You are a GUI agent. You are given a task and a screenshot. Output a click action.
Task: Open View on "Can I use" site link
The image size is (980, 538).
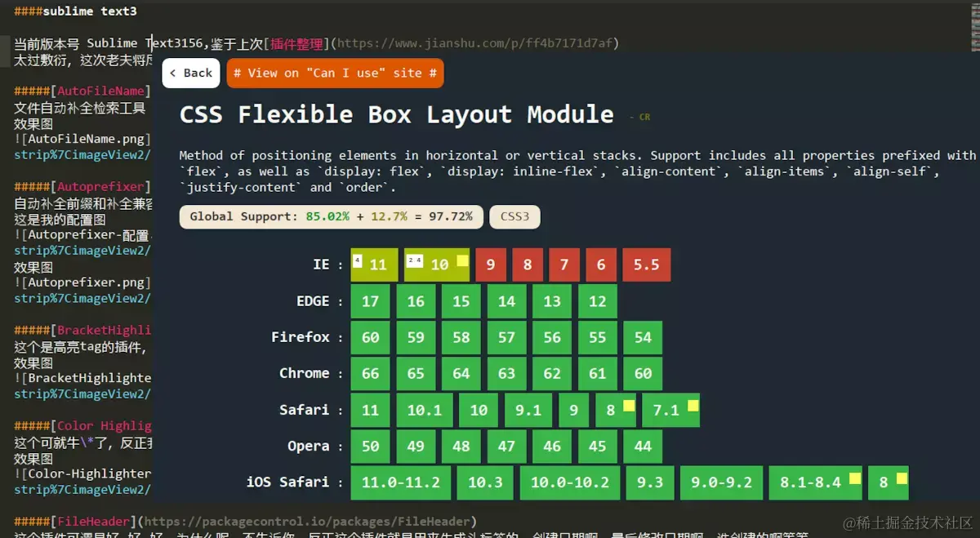tap(335, 73)
